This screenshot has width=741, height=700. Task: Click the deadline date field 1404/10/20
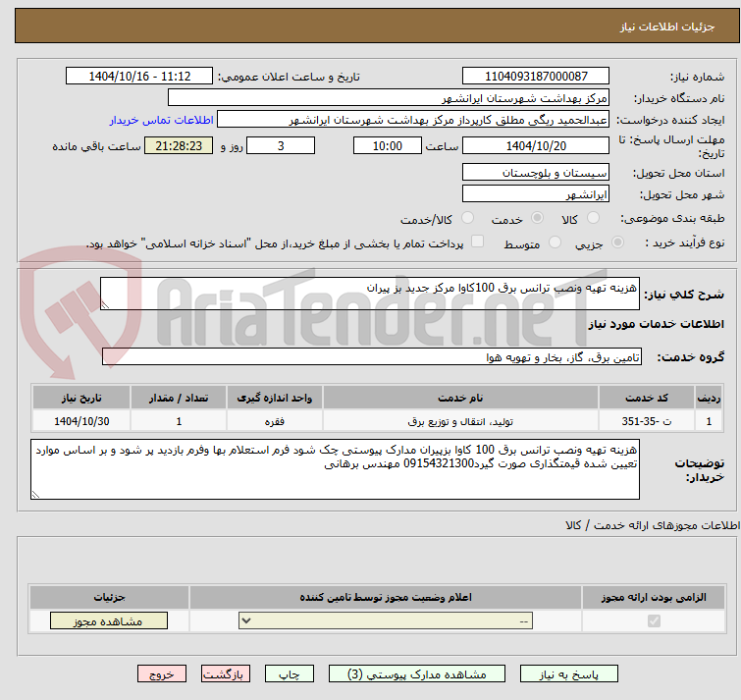(x=536, y=145)
